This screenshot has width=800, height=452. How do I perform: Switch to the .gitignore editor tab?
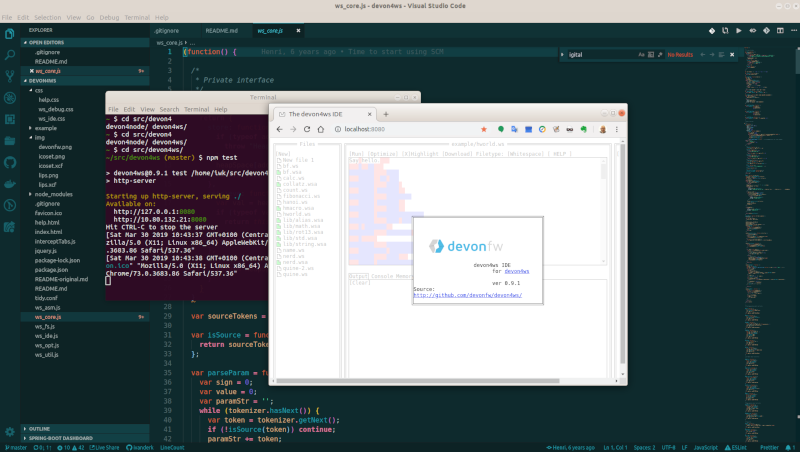167,31
